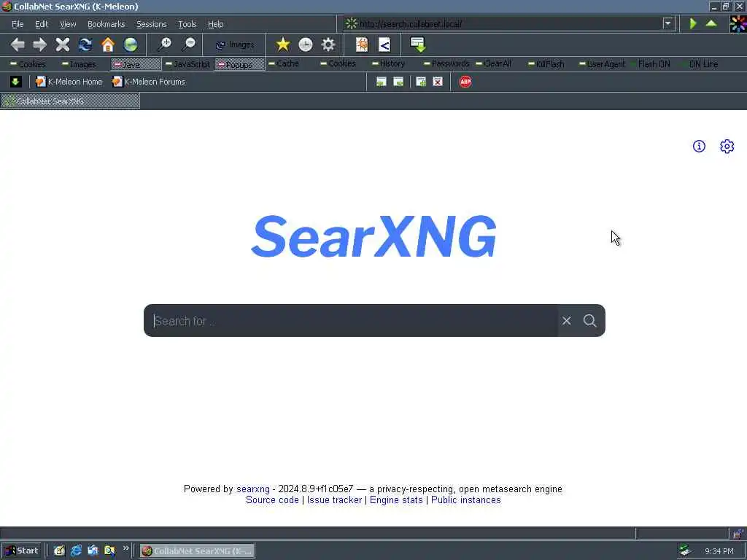This screenshot has width=747, height=560.
Task: Open the View menu
Action: [x=68, y=24]
